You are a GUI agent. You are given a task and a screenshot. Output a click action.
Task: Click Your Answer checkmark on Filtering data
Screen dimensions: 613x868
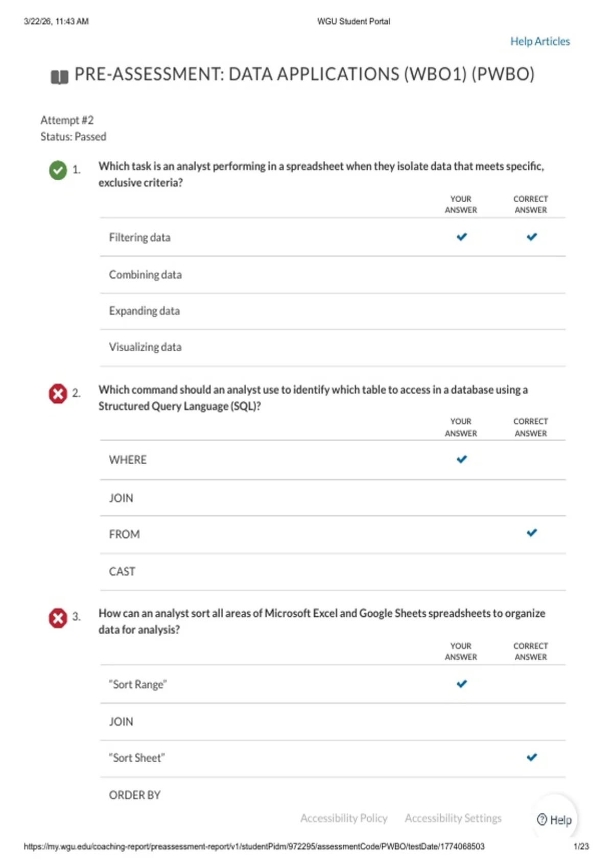462,237
